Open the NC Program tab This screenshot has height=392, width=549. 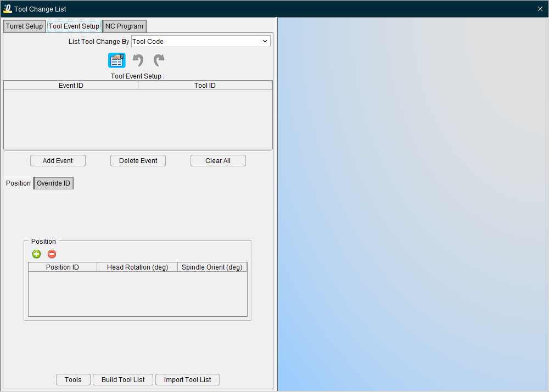124,26
